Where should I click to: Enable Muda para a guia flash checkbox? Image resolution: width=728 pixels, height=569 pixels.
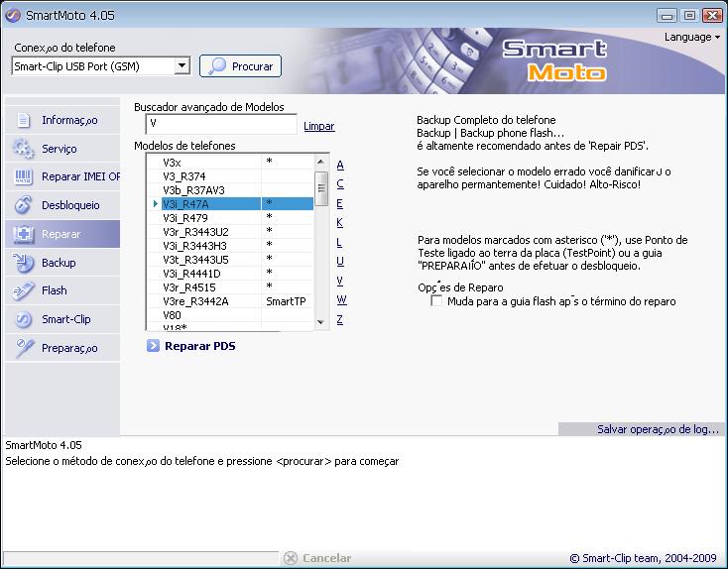[x=436, y=300]
